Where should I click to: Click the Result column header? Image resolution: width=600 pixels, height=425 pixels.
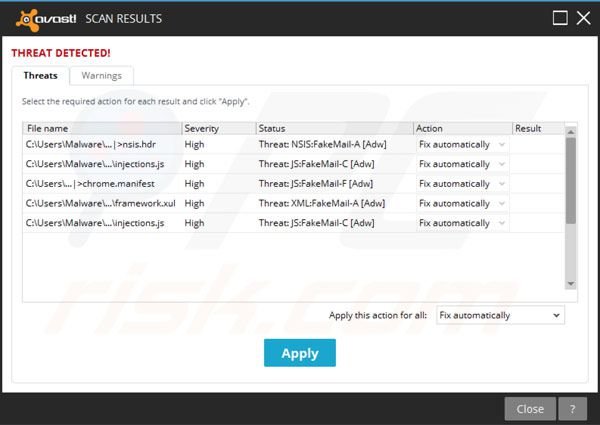[x=538, y=129]
